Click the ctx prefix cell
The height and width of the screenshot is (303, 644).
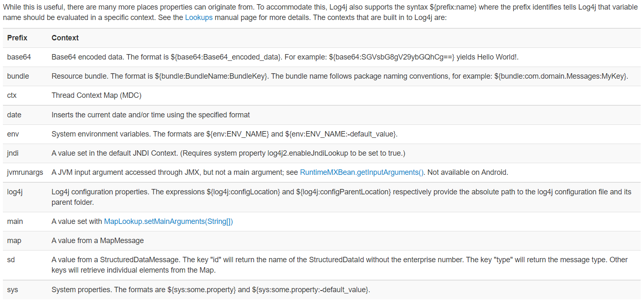click(12, 95)
